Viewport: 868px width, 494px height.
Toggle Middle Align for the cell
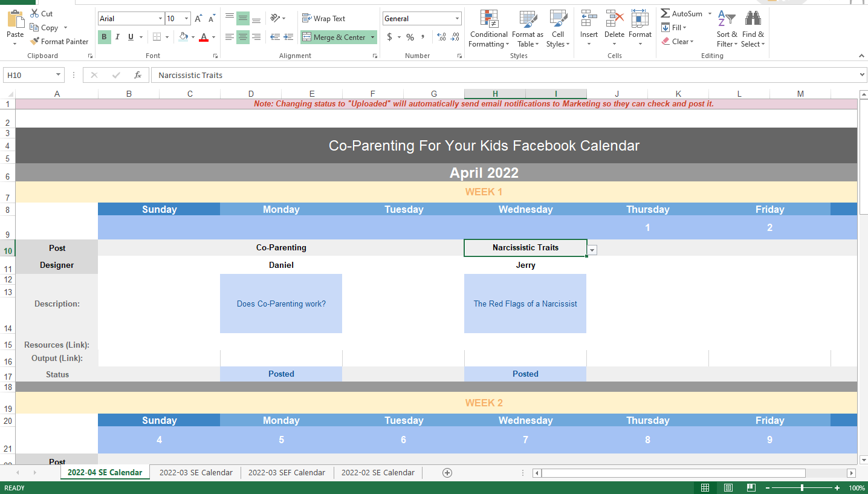point(243,18)
